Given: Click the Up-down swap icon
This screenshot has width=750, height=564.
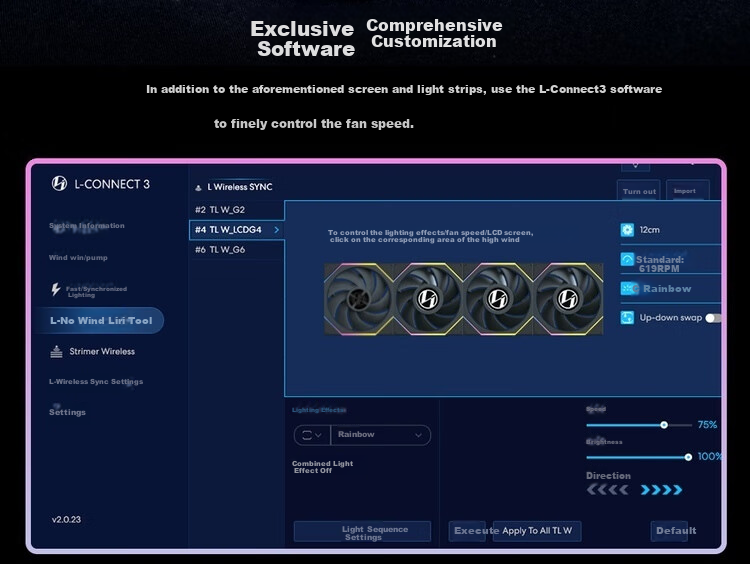Looking at the screenshot, I should point(627,318).
